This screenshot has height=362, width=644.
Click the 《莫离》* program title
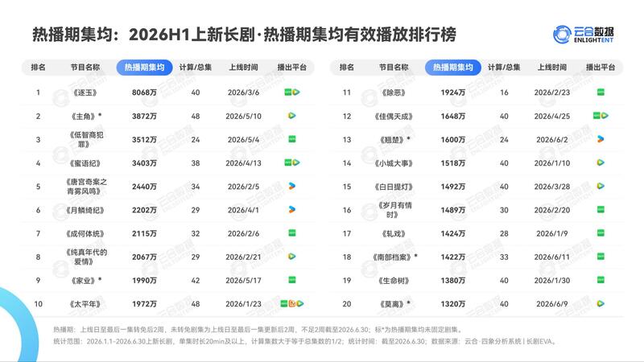pyautogui.click(x=394, y=304)
